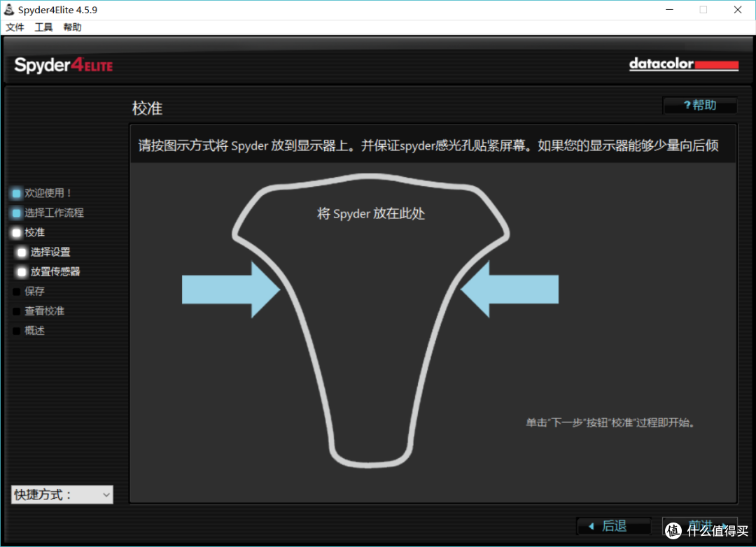Click the dark indicator beside 查看校准

click(16, 311)
